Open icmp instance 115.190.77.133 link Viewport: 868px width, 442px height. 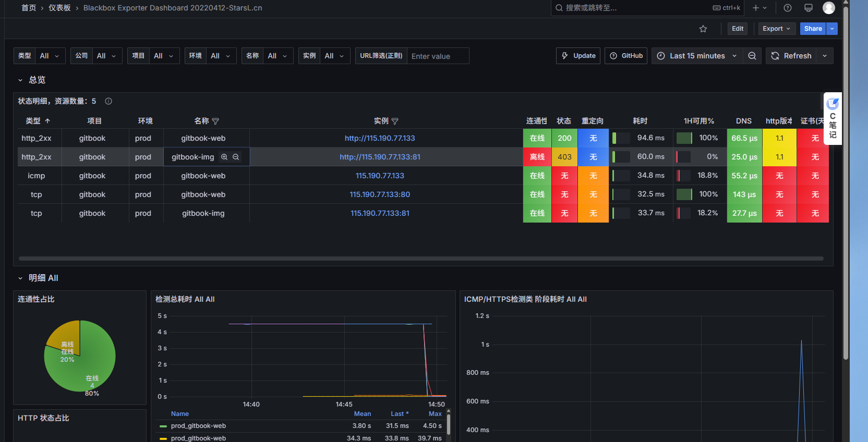click(x=380, y=176)
